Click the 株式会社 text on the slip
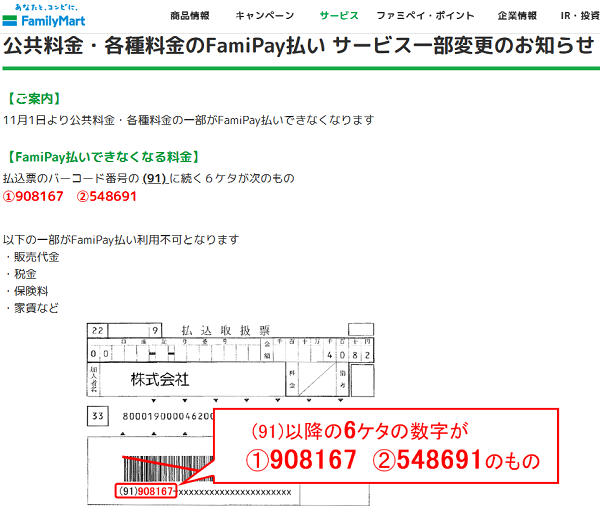 160,379
